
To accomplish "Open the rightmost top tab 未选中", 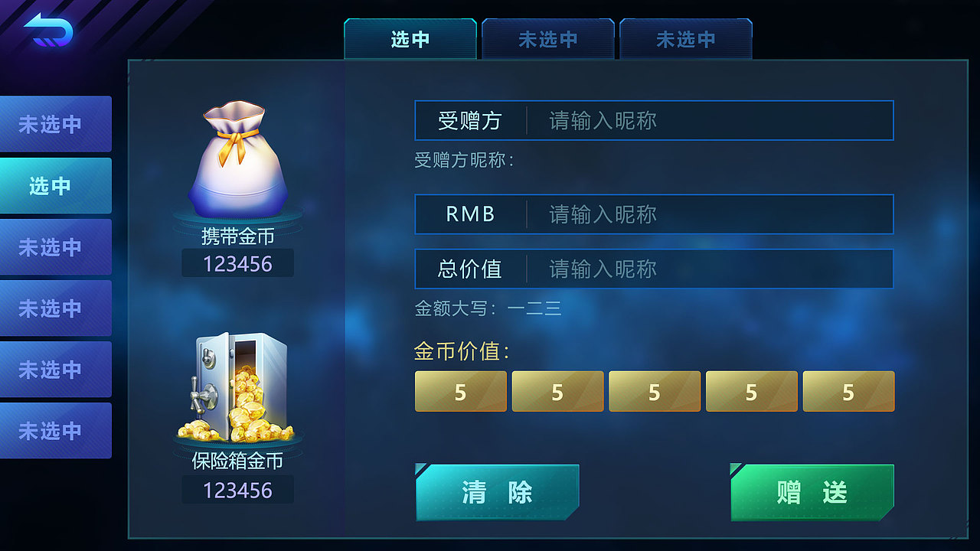I will point(686,39).
